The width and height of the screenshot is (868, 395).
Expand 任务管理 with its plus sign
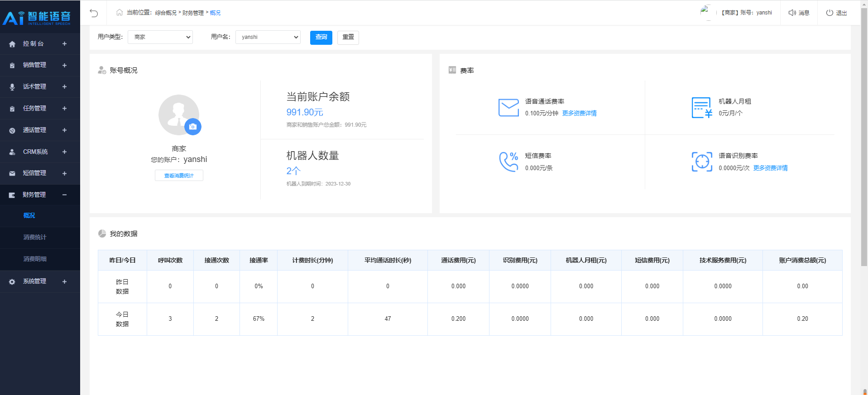pos(64,109)
